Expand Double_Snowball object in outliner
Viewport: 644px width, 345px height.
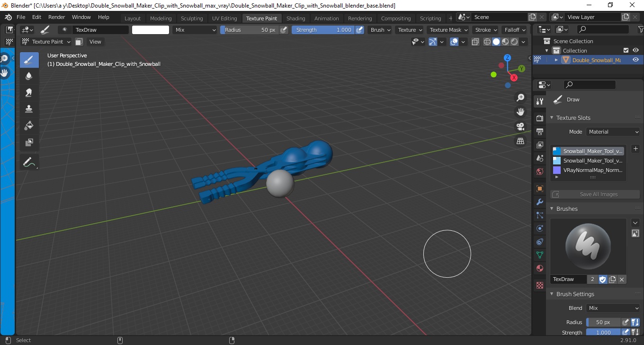(556, 60)
